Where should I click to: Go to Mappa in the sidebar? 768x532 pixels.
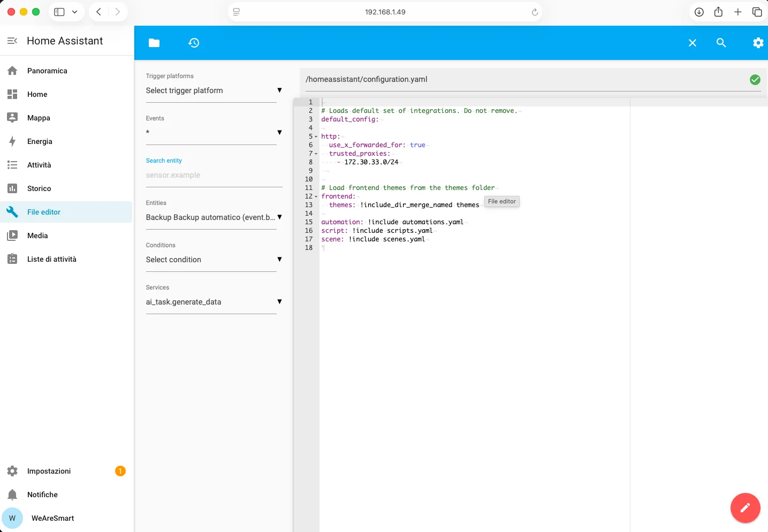click(66, 118)
